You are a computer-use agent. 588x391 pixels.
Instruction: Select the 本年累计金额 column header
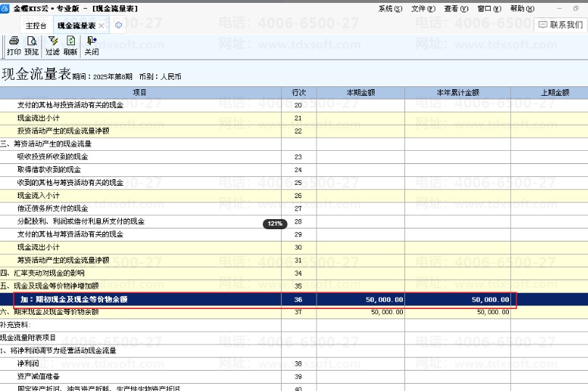458,92
